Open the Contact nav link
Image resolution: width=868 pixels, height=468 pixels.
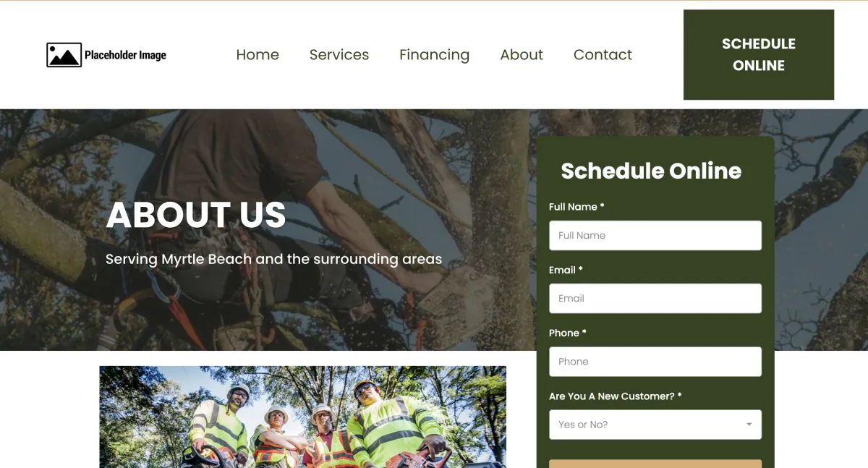pyautogui.click(x=603, y=55)
